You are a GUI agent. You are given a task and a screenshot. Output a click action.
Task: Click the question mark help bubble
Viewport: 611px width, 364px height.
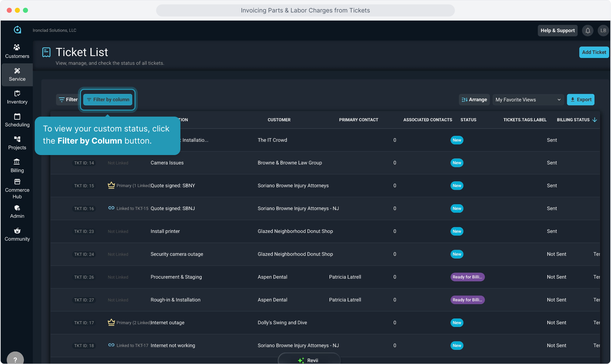tap(15, 359)
